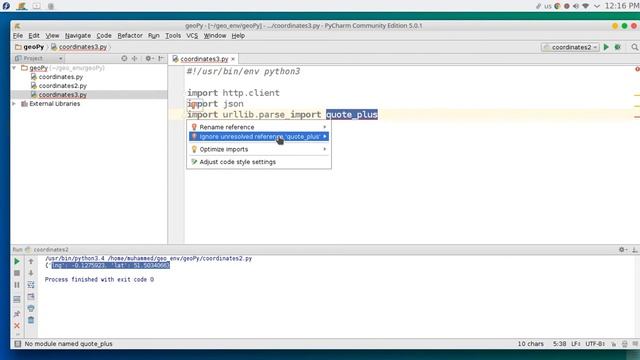Rerun program in the Run panel
640x360 pixels.
[x=17, y=261]
